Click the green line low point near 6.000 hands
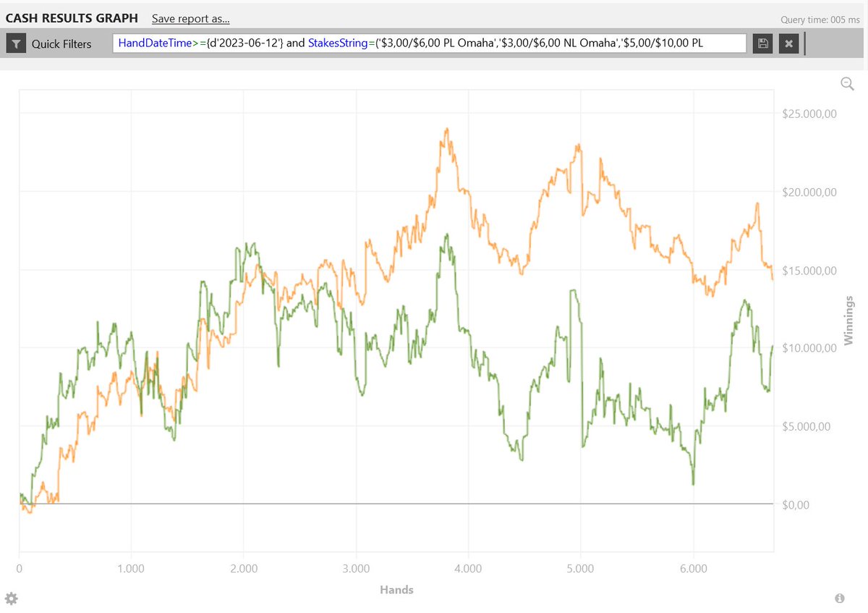Image resolution: width=868 pixels, height=613 pixels. [x=693, y=483]
